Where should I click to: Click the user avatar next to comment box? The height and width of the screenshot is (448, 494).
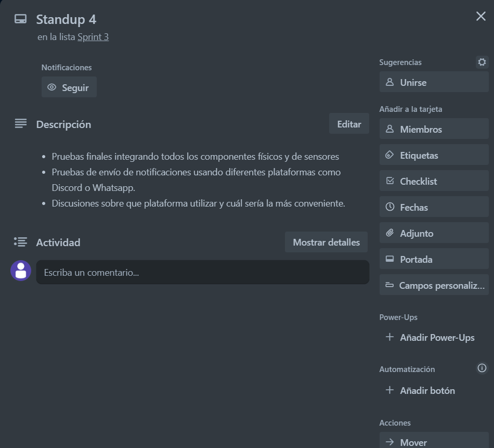[x=21, y=271]
